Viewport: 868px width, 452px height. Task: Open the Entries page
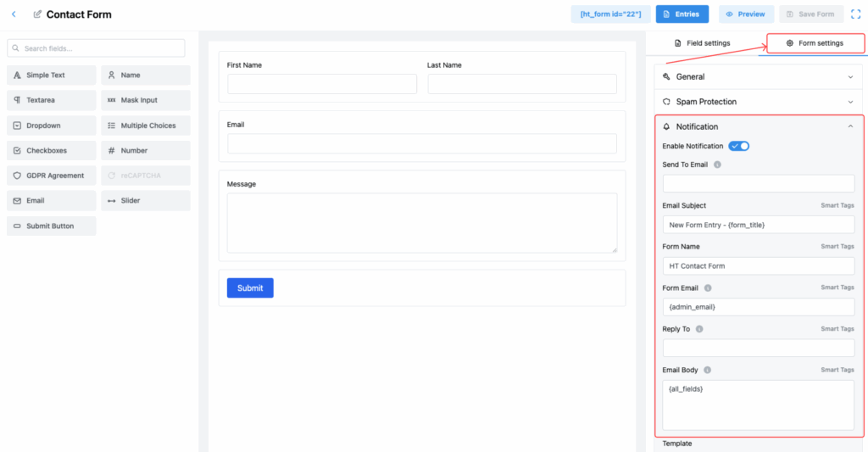click(x=682, y=14)
